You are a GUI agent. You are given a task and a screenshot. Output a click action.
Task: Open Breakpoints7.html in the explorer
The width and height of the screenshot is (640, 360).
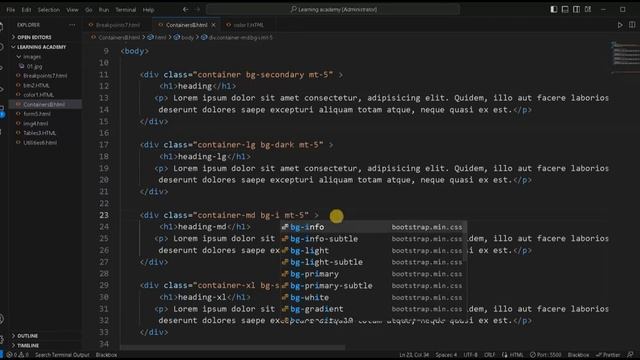pyautogui.click(x=45, y=76)
